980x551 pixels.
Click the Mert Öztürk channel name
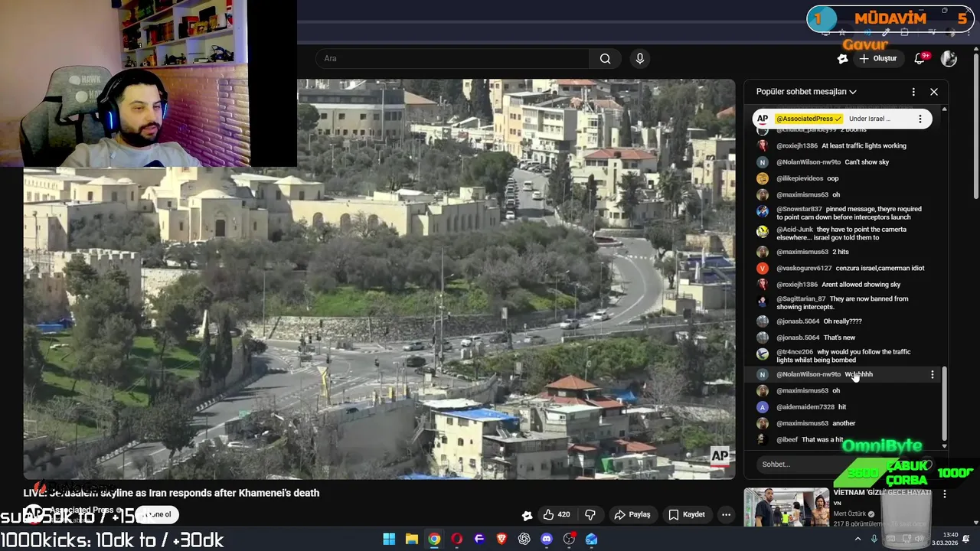click(849, 514)
